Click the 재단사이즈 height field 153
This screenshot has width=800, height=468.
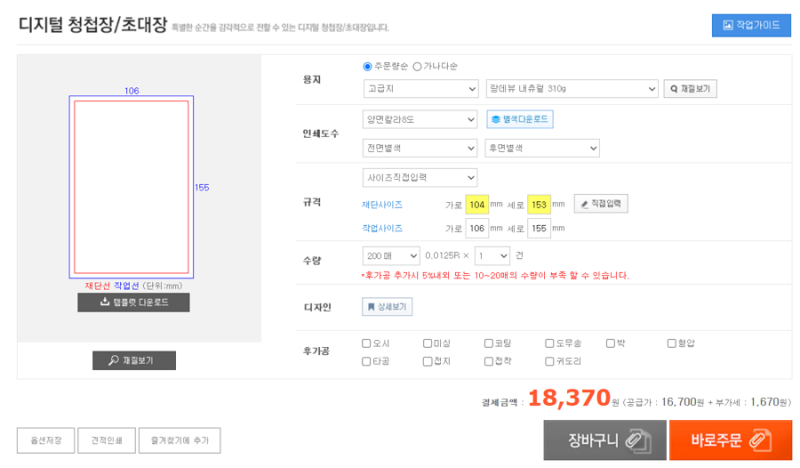click(539, 205)
